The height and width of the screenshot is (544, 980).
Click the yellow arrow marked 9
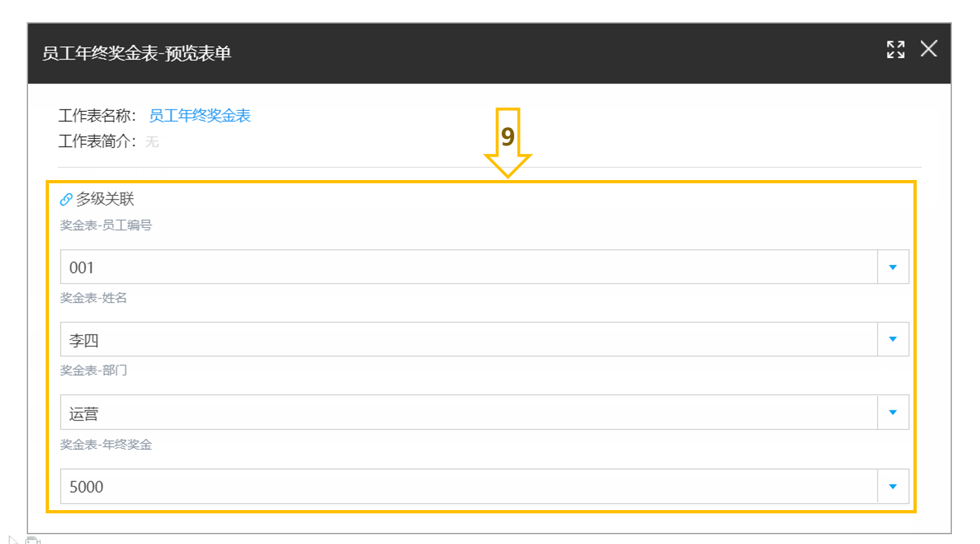click(x=508, y=143)
